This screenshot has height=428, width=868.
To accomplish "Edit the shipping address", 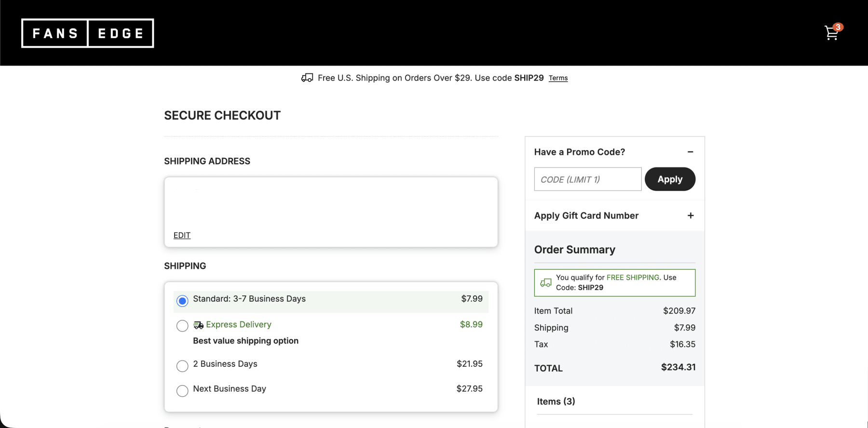I will [182, 235].
